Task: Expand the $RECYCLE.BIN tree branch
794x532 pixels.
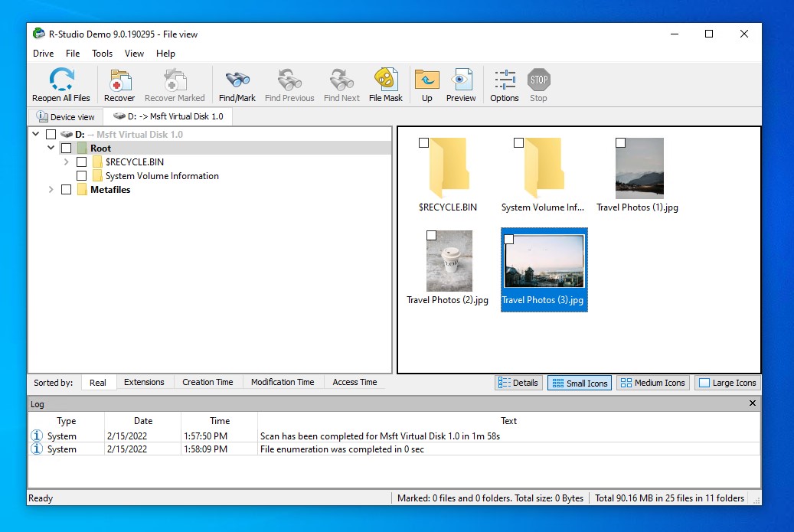Action: click(x=66, y=162)
